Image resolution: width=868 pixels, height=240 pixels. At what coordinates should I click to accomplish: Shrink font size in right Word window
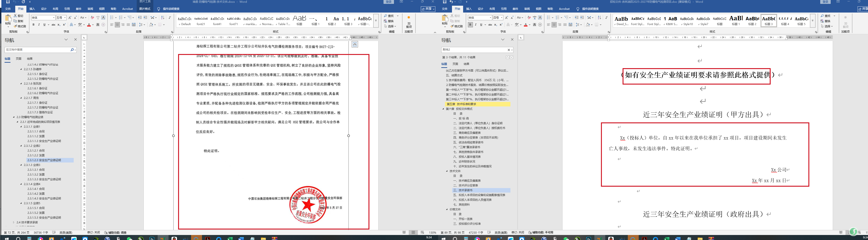512,18
